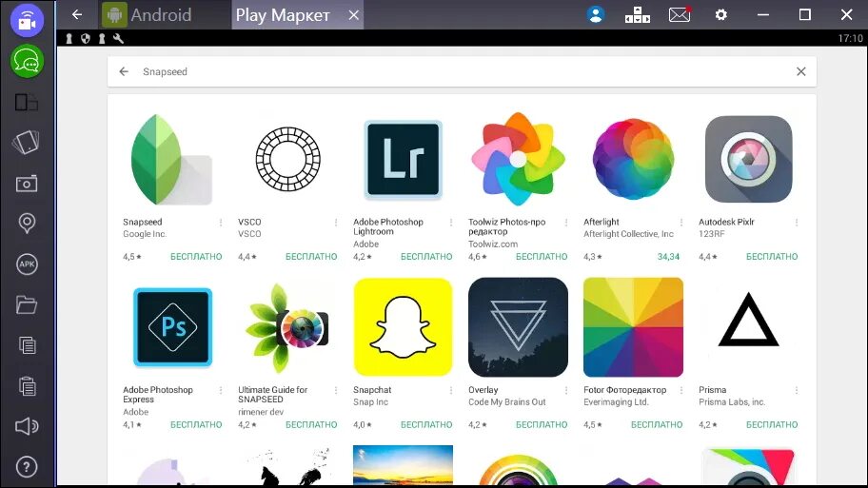Open the settings gear in title bar
This screenshot has height=488, width=868.
tap(720, 15)
